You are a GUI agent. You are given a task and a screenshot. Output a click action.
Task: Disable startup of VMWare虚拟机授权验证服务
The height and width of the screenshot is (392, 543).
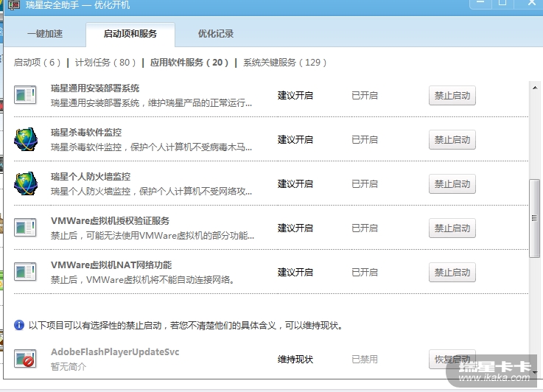(452, 228)
